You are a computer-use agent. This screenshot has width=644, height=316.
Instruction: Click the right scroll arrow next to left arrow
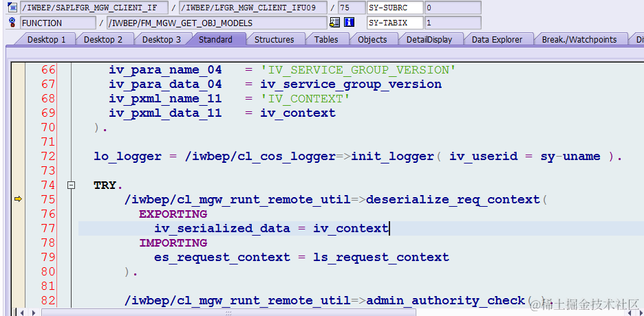pos(33,313)
